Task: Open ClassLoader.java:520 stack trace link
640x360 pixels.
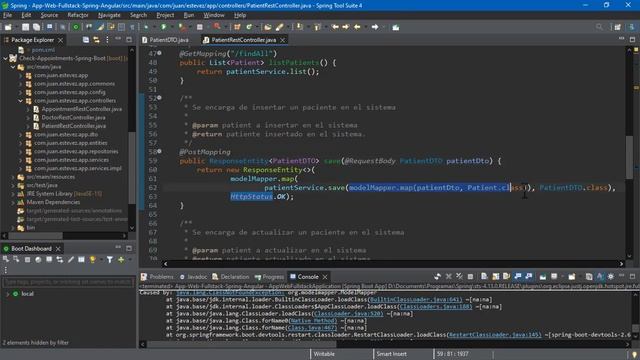Action: [x=348, y=314]
